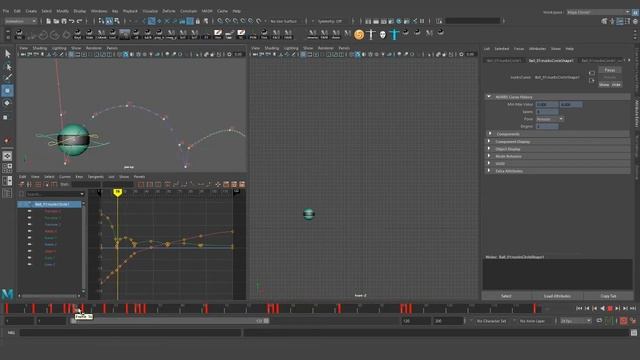
Task: Expand the Object Display section
Action: point(558,149)
